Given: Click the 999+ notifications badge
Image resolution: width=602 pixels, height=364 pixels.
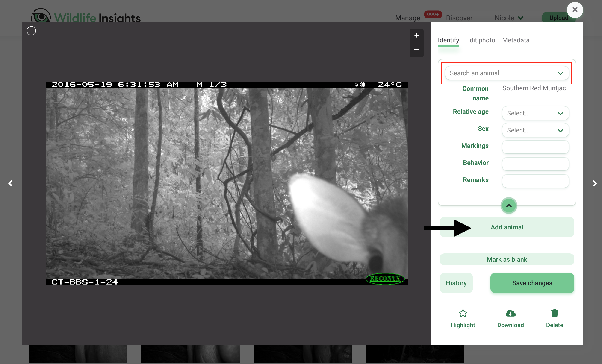Looking at the screenshot, I should [433, 15].
